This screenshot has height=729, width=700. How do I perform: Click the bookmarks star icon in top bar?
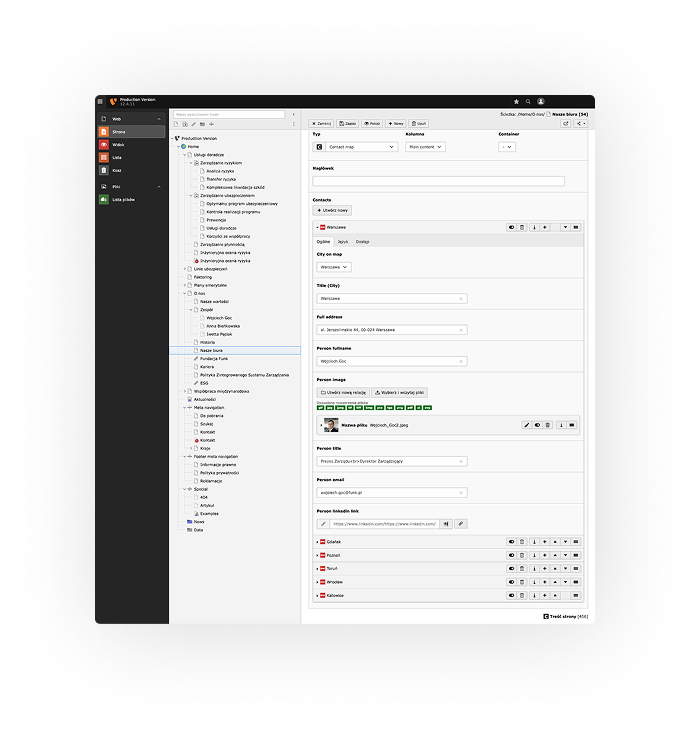click(x=516, y=101)
